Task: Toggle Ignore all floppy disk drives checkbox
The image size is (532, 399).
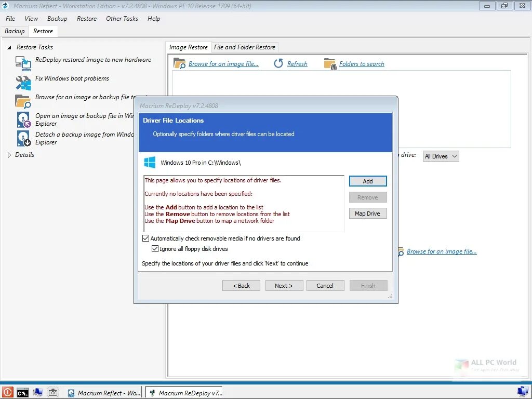Action: (155, 249)
